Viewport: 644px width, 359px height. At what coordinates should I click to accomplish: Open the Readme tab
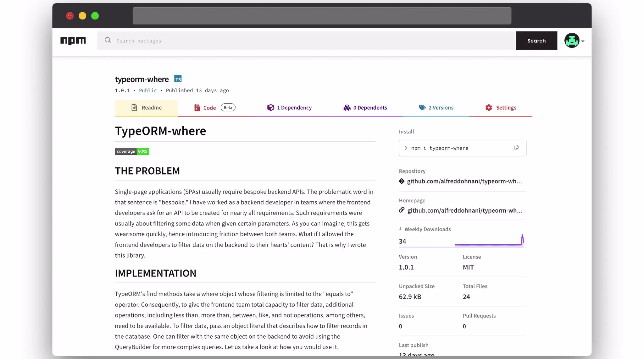point(146,108)
